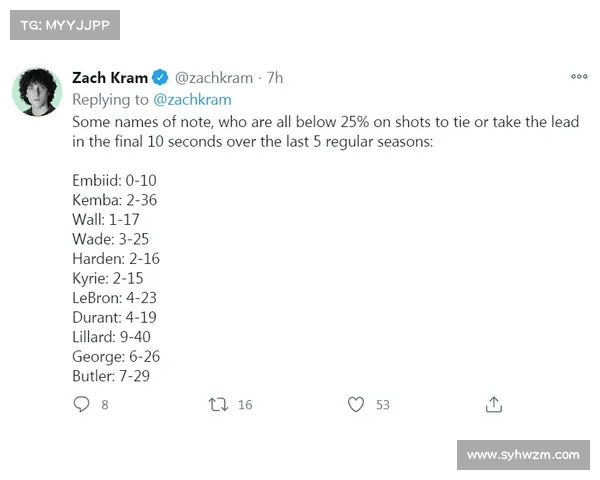Image resolution: width=600 pixels, height=480 pixels.
Task: Click the retweet count 16
Action: [245, 405]
